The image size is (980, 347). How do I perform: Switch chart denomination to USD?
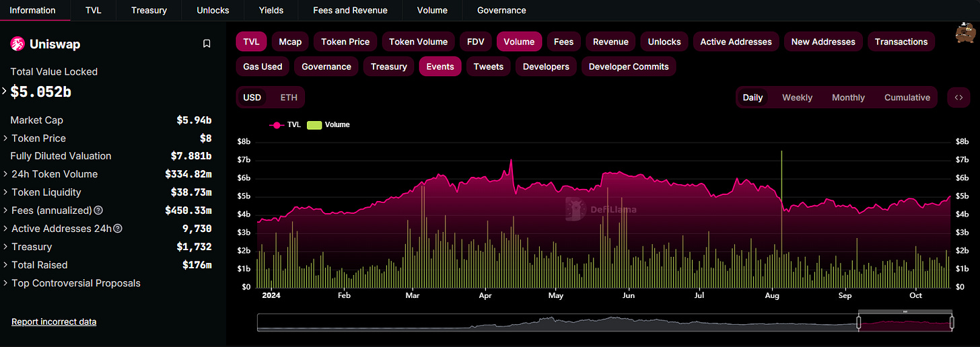252,98
